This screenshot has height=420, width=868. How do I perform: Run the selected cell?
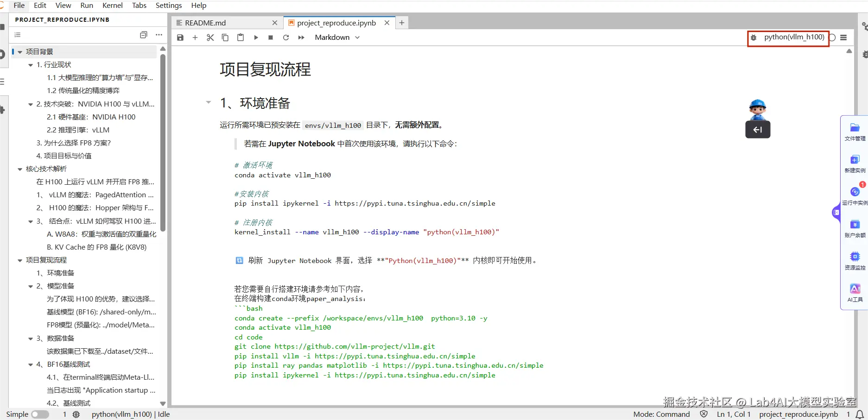[256, 38]
